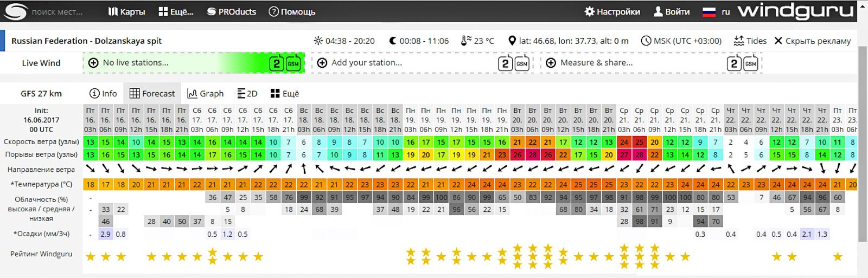Switch to the 2D view tab
Image resolution: width=868 pixels, height=278 pixels.
pyautogui.click(x=247, y=94)
